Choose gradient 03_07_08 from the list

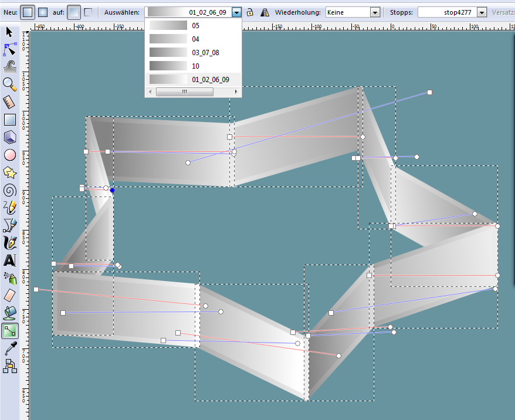click(192, 53)
